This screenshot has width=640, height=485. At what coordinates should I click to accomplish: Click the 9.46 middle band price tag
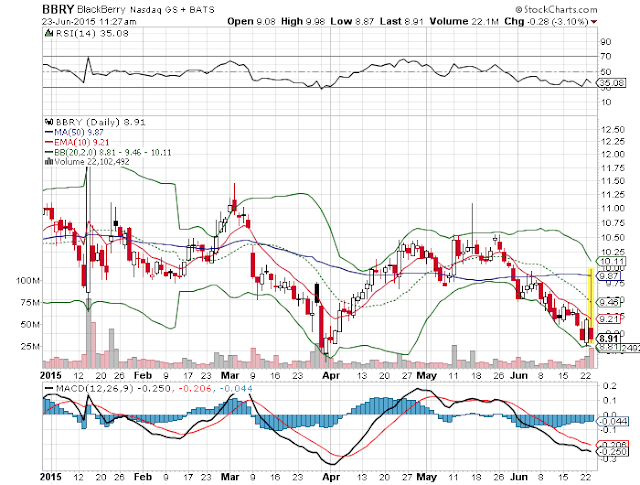coord(609,302)
